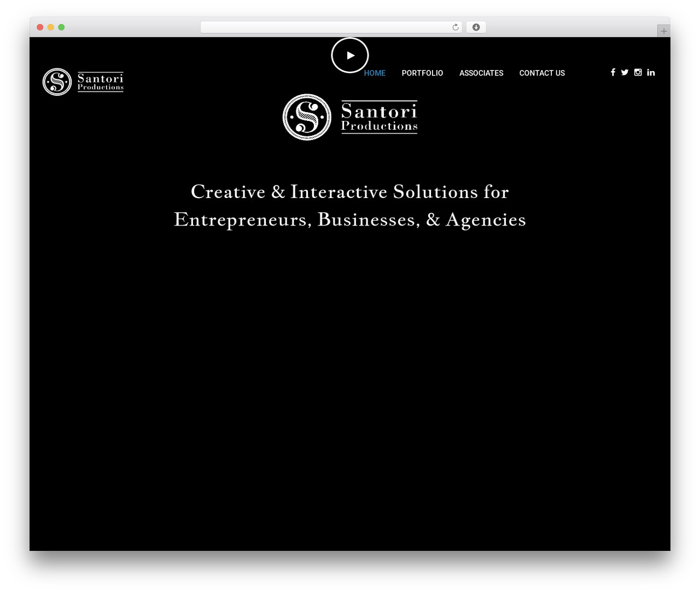Click the Santori Productions logo in the header
This screenshot has width=700, height=593.
tap(83, 82)
